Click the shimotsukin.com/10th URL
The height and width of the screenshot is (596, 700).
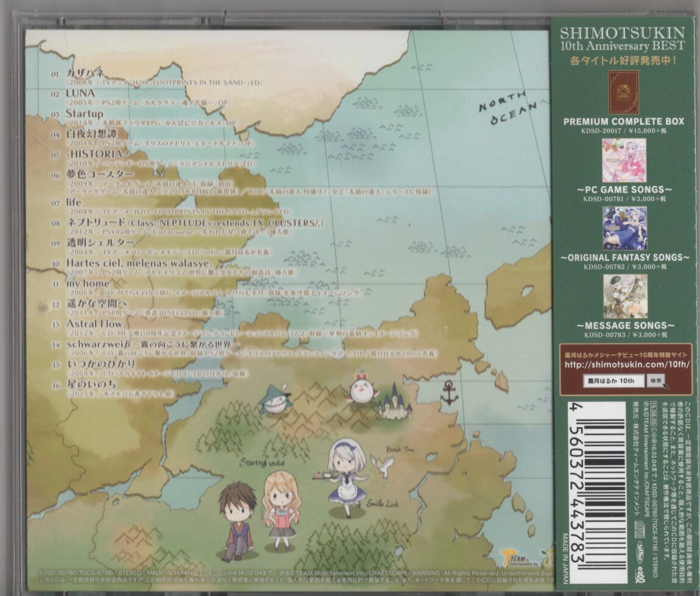point(628,365)
